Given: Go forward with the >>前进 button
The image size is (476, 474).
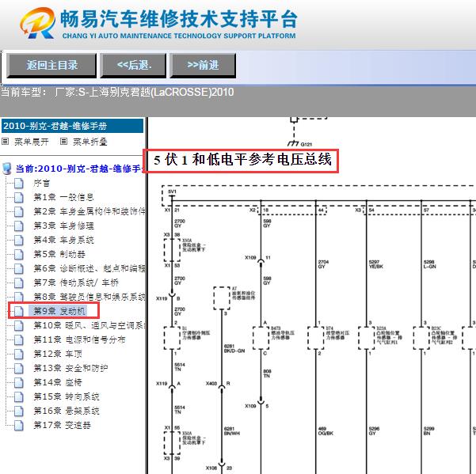Looking at the screenshot, I should coord(203,65).
